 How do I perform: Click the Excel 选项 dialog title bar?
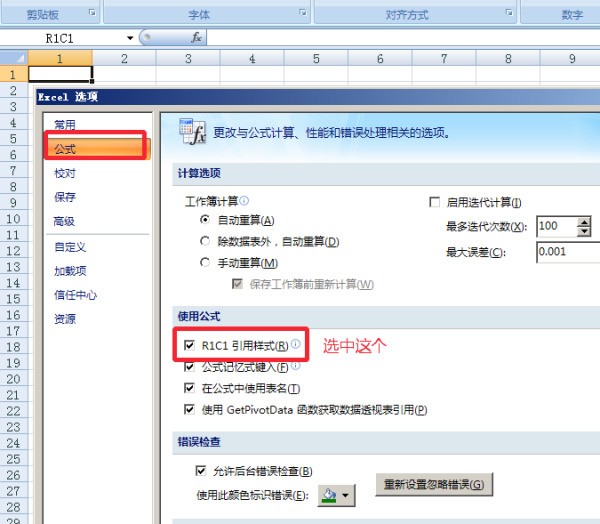coord(318,97)
